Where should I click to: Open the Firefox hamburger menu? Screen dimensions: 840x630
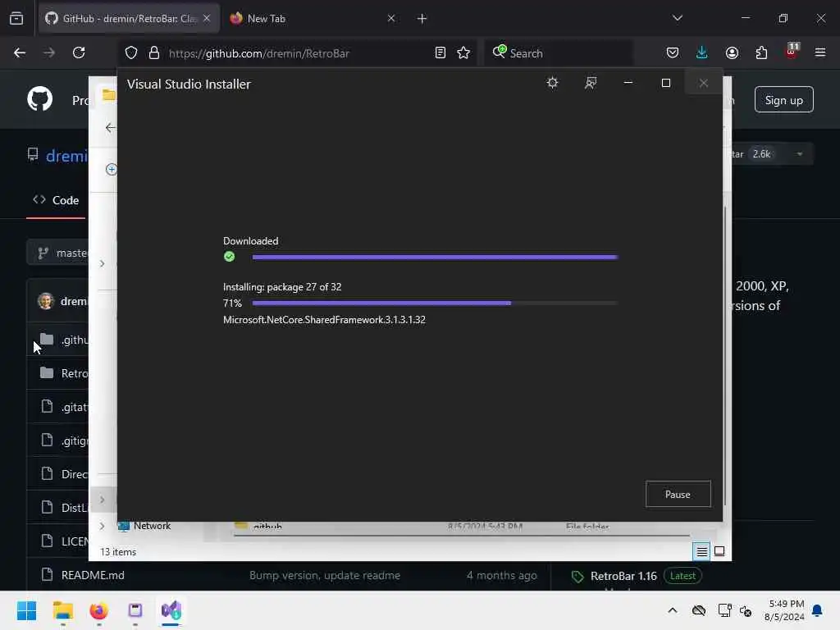tap(820, 53)
